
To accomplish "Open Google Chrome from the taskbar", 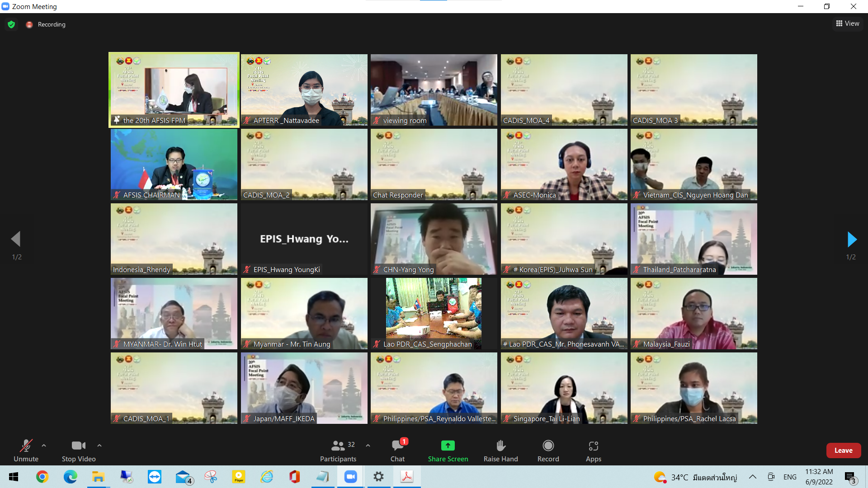I will [42, 477].
